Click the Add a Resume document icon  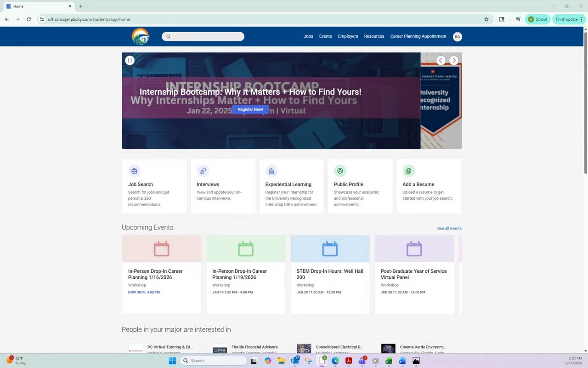tap(408, 171)
